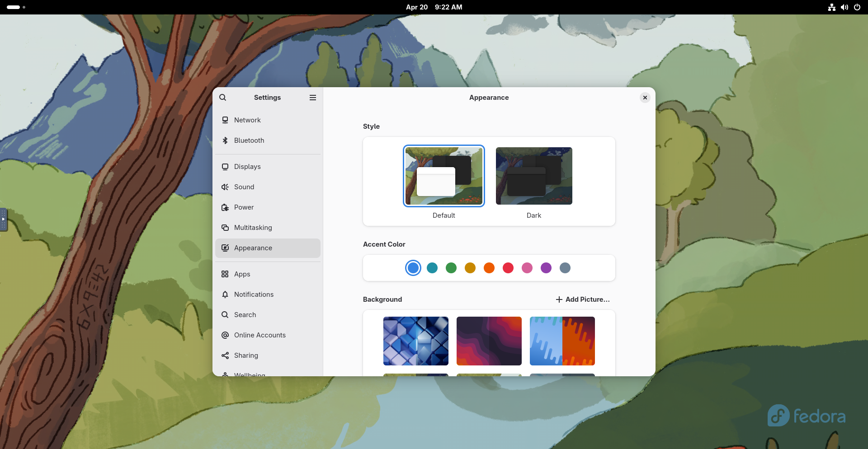Select the yellow accent color
The image size is (868, 449).
pos(470,268)
